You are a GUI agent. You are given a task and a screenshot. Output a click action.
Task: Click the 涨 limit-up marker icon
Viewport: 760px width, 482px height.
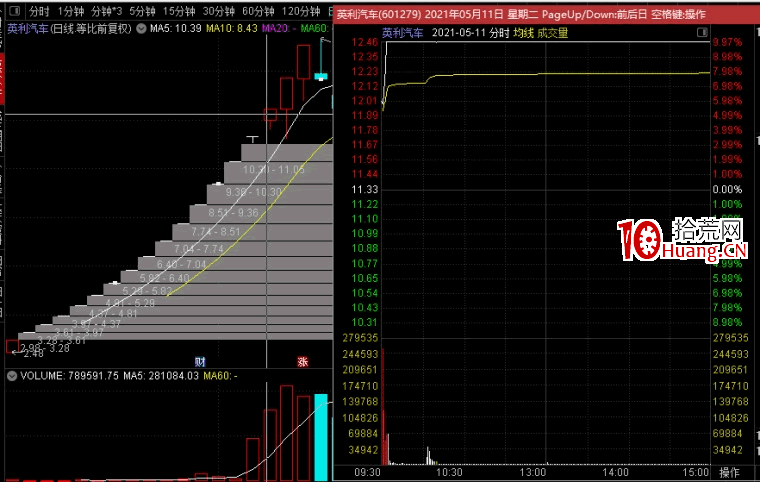click(302, 362)
